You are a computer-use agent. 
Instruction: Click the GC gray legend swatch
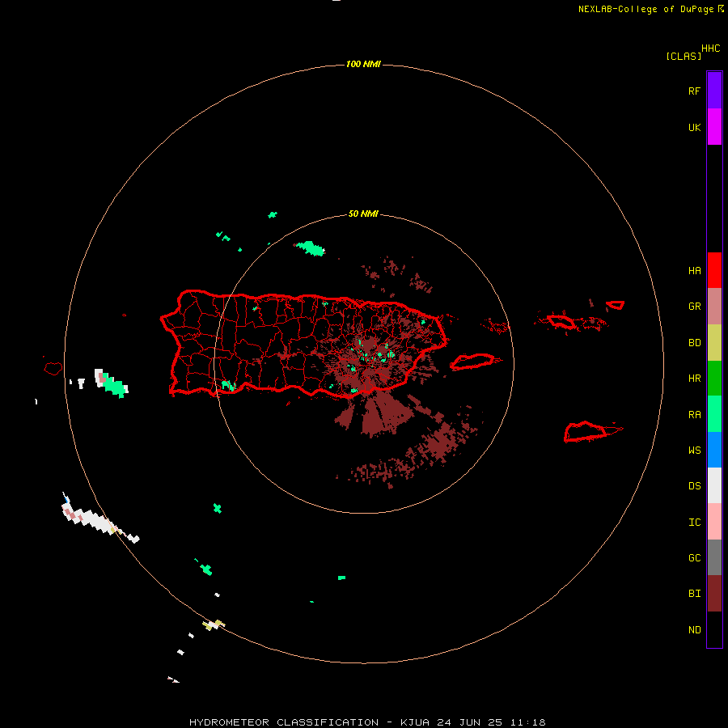pyautogui.click(x=714, y=557)
